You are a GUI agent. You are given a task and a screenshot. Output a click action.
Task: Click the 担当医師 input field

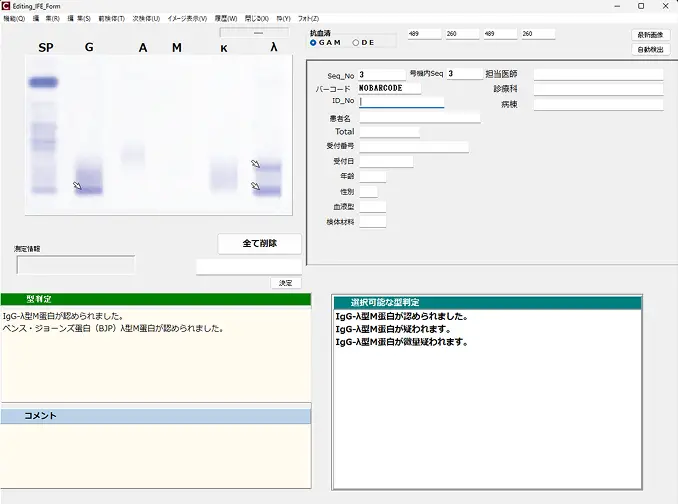tap(598, 74)
